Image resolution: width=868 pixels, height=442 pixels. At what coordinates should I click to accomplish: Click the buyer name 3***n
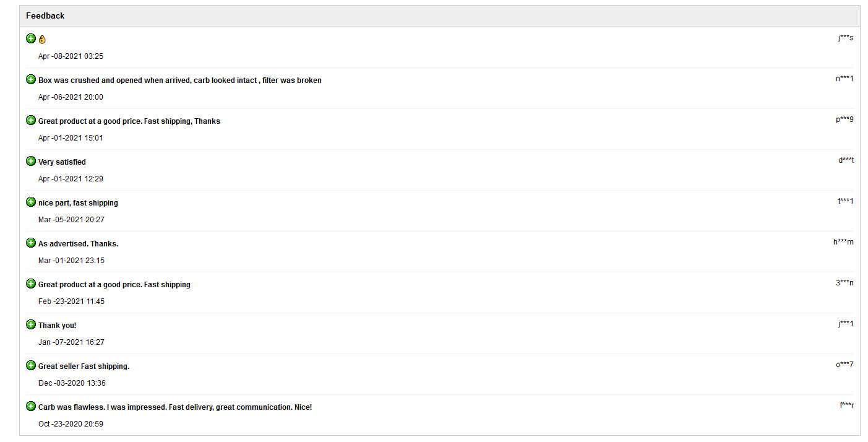point(844,283)
